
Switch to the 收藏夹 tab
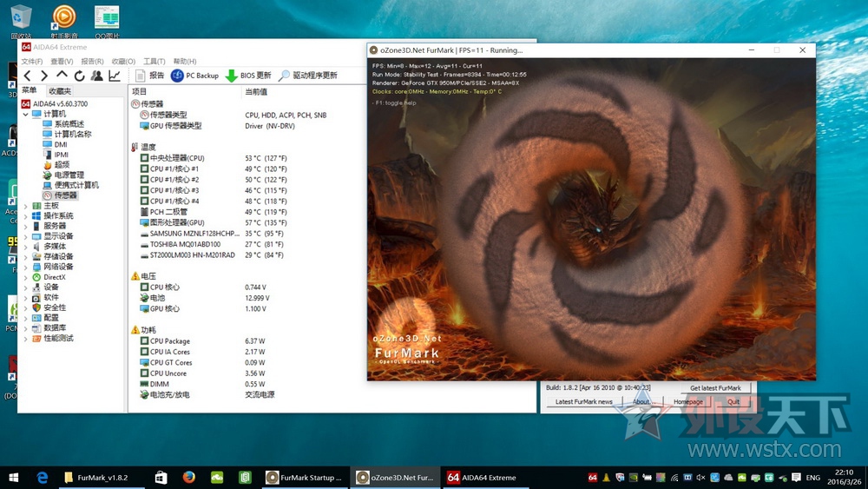(59, 91)
